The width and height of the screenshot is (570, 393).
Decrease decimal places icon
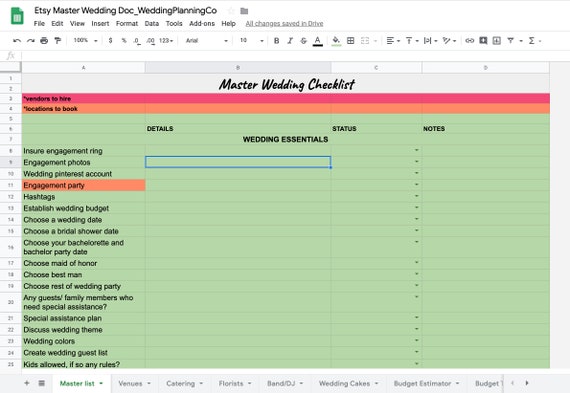137,41
